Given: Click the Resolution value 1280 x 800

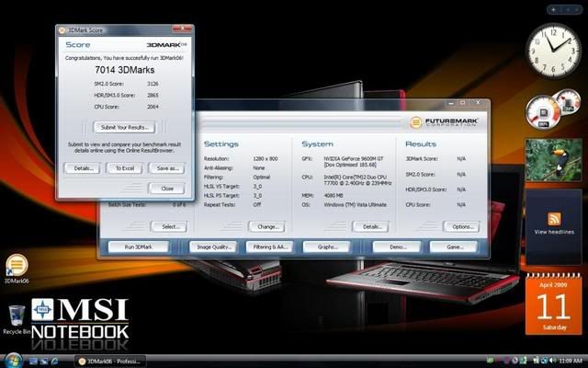Looking at the screenshot, I should click(x=266, y=159).
